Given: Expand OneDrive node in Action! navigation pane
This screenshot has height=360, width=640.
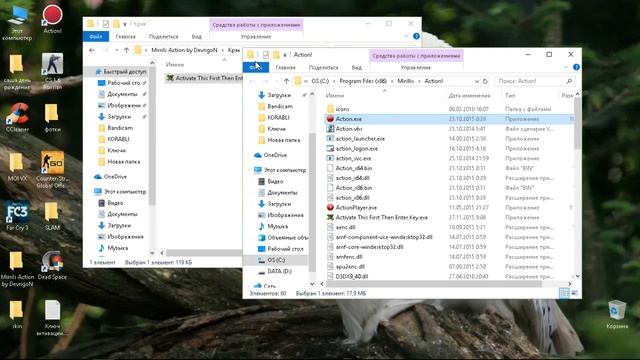Looking at the screenshot, I should pyautogui.click(x=249, y=155).
